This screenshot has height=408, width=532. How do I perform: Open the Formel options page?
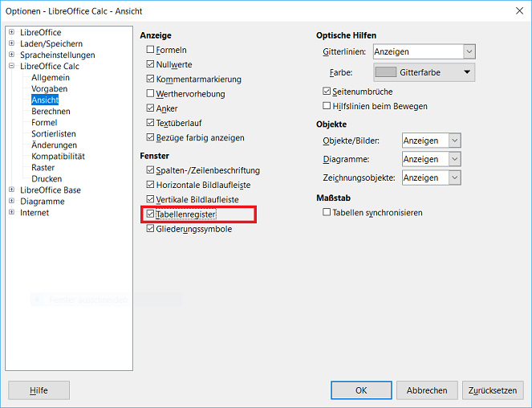[44, 122]
